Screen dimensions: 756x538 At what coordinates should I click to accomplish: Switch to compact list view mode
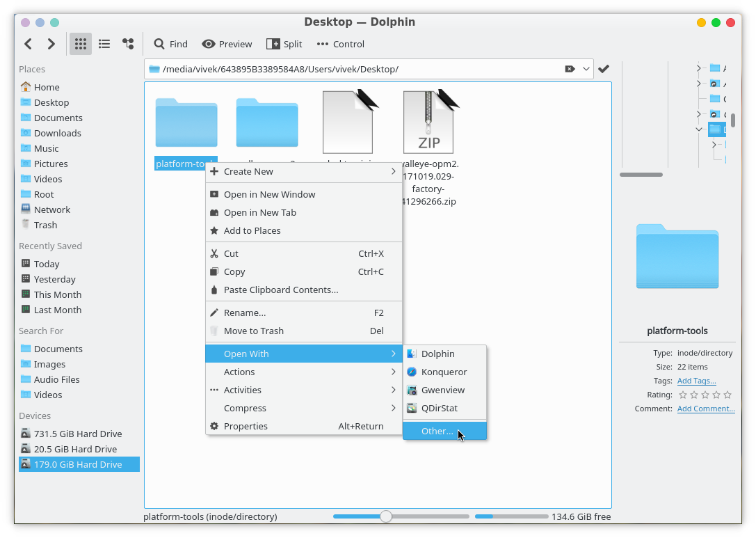point(104,44)
